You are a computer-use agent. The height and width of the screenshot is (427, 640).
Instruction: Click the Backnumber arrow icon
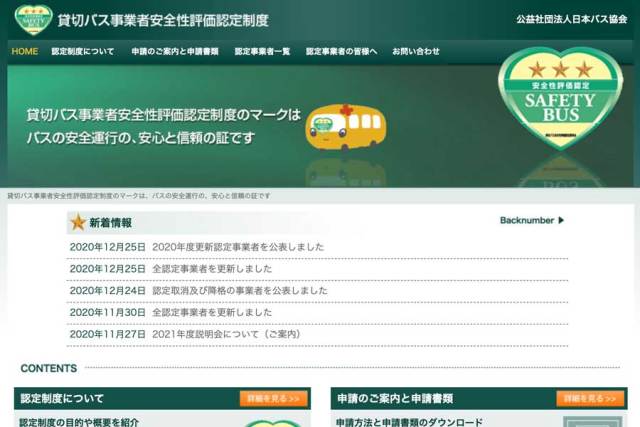coord(561,220)
